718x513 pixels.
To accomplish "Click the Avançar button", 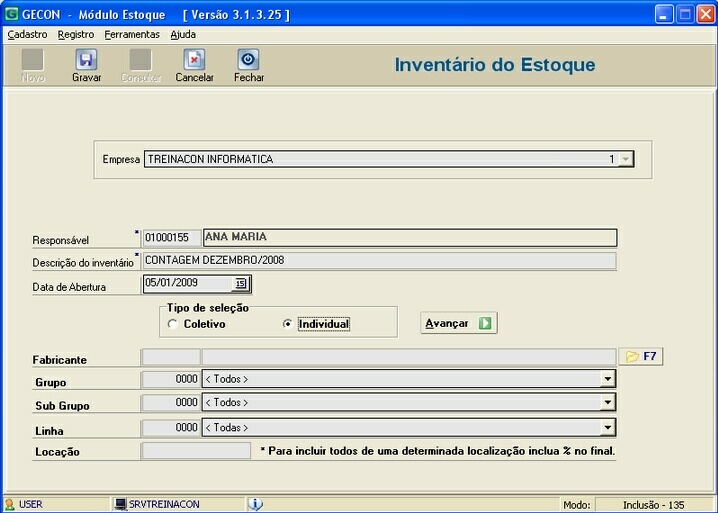I will pos(459,323).
